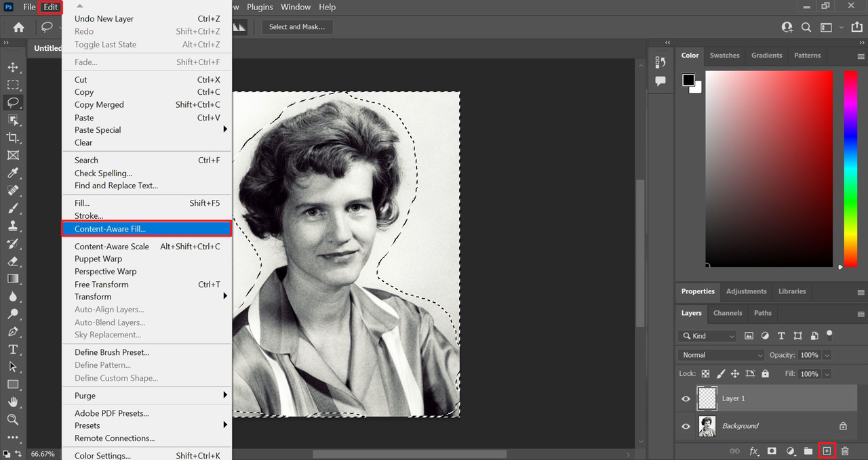Select the Crop tool
Image resolution: width=868 pixels, height=460 pixels.
click(x=12, y=138)
